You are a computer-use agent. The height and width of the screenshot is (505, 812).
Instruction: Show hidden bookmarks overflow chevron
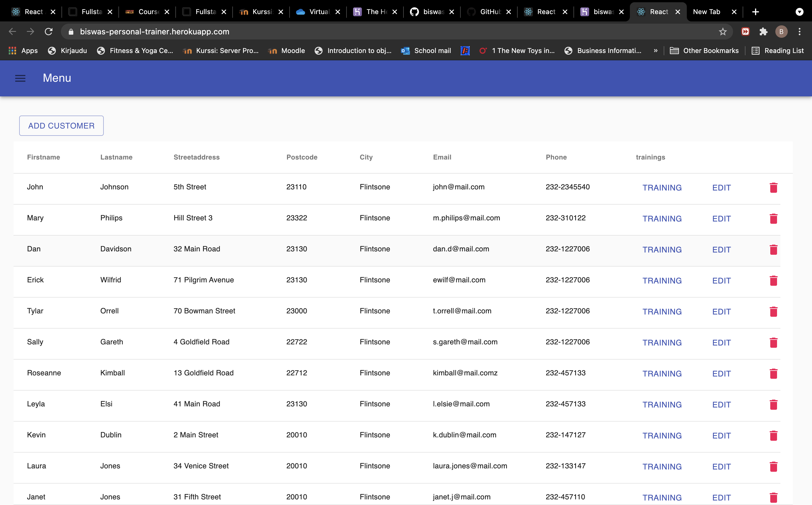[x=655, y=51]
